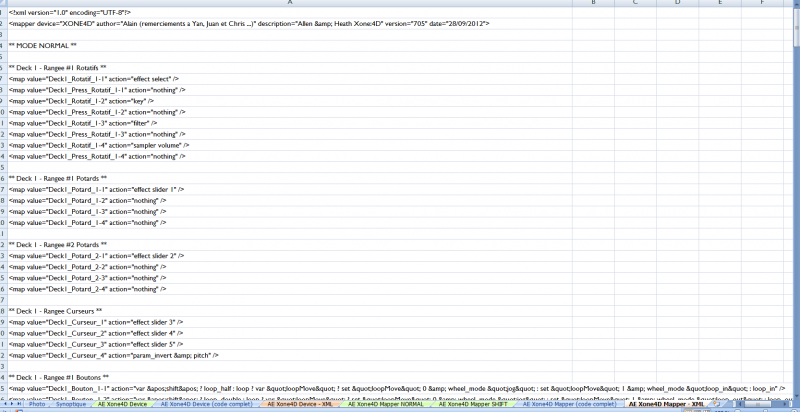Select column B header
The image size is (800, 412).
(x=593, y=4)
